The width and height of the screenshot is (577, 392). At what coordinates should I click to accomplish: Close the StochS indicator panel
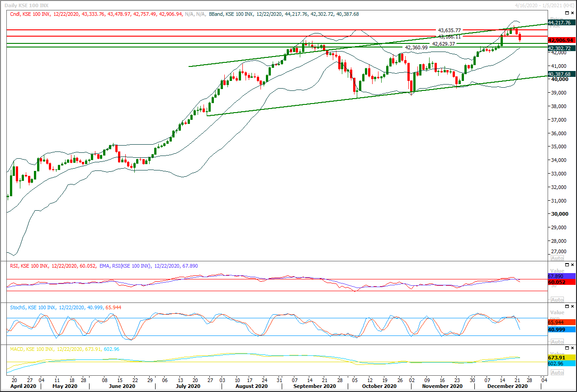572,307
